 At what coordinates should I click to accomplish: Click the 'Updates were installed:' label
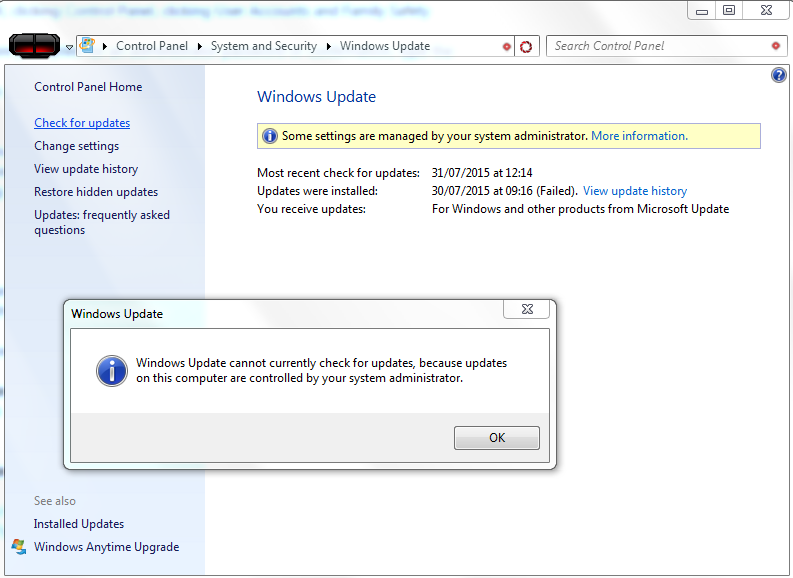pyautogui.click(x=318, y=191)
